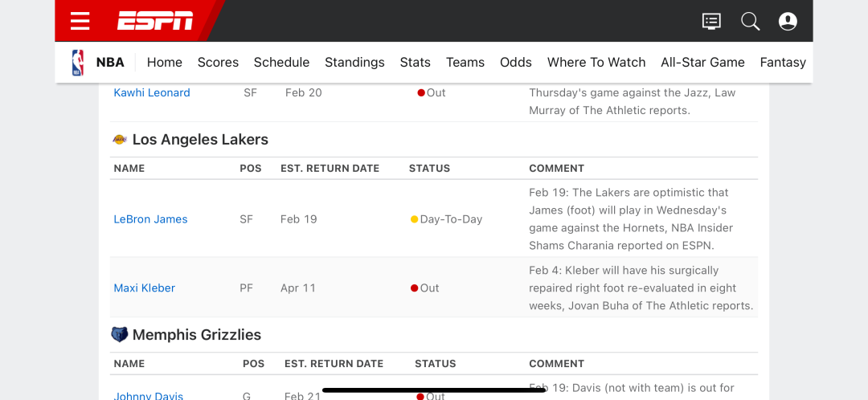The width and height of the screenshot is (868, 400).
Task: Click the NBA label in the navigation
Action: [110, 63]
